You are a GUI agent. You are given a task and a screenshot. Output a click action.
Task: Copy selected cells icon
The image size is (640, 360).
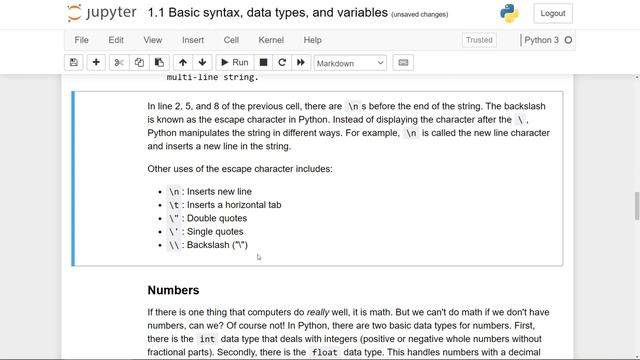[139, 62]
